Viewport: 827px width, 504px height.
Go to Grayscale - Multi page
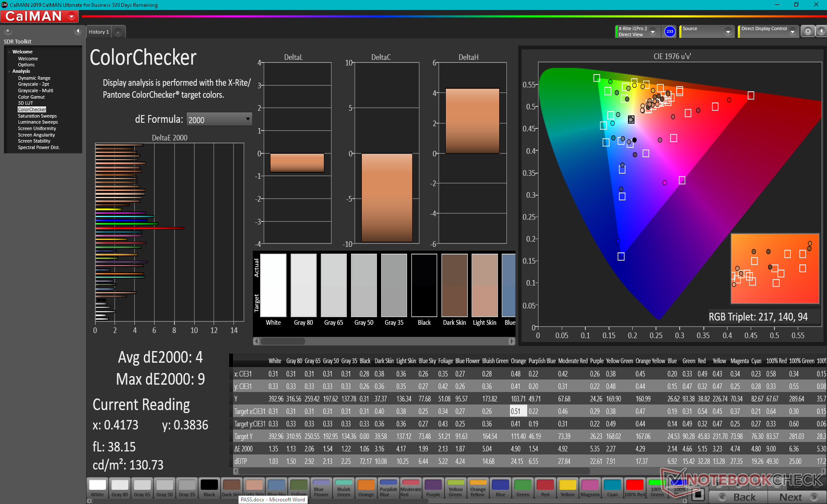35,90
